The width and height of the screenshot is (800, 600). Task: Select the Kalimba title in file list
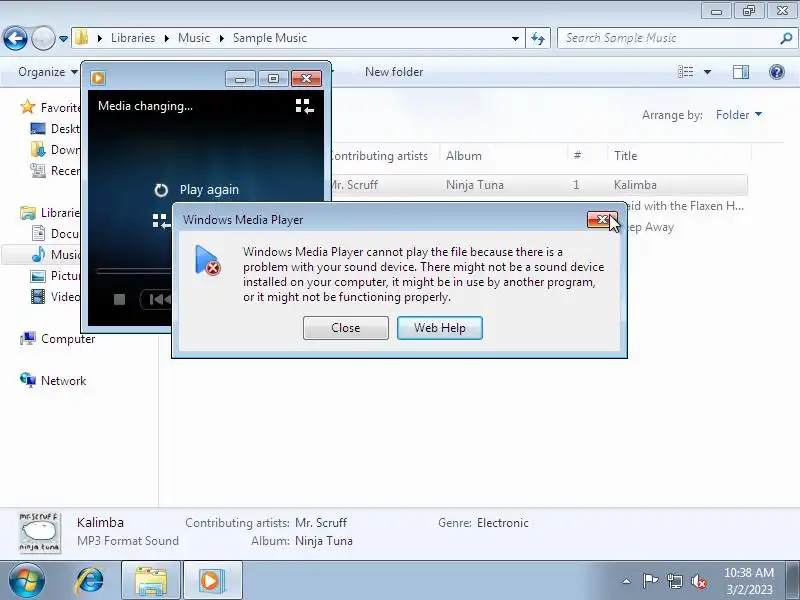(x=635, y=185)
